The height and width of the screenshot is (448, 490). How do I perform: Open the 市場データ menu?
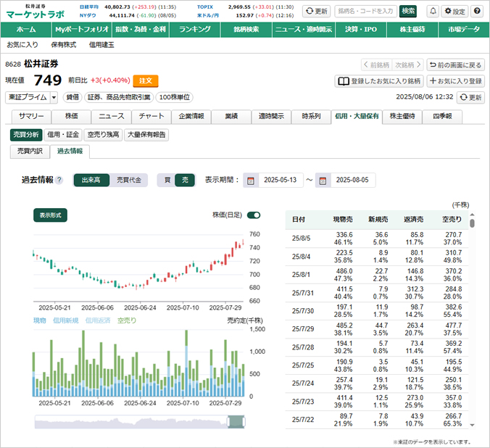[464, 30]
